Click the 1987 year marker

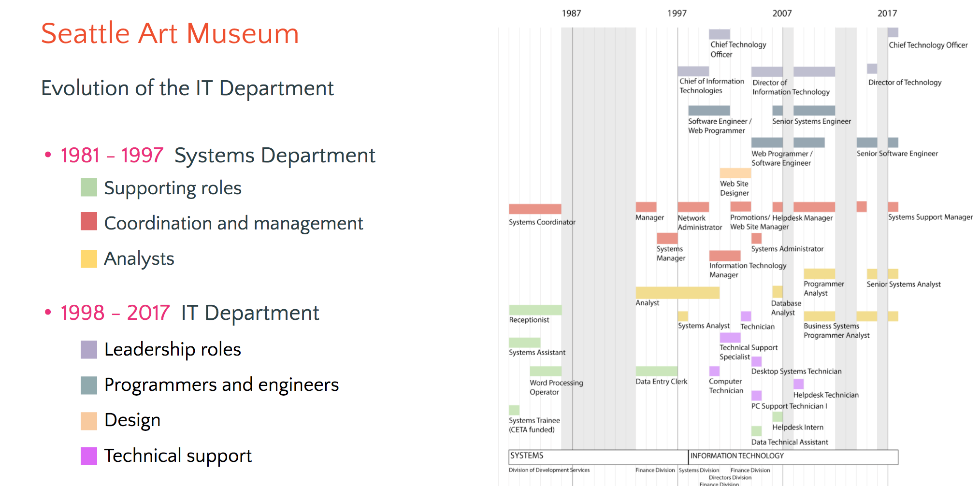[571, 14]
